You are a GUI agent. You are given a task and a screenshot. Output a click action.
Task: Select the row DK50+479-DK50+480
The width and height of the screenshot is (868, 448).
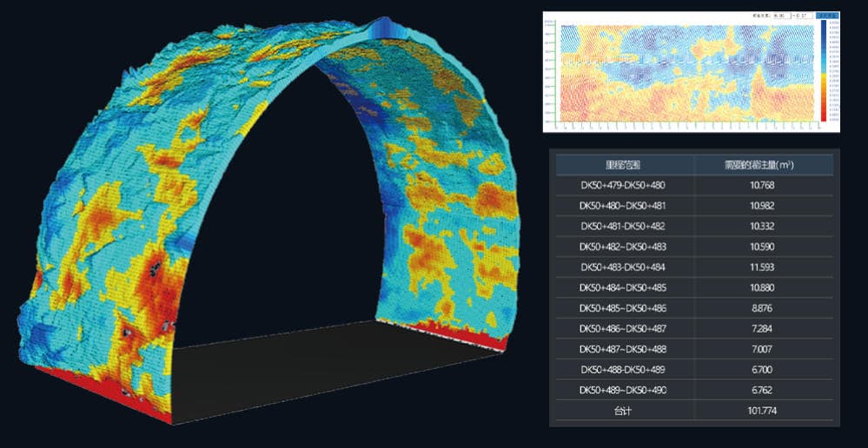click(x=694, y=185)
